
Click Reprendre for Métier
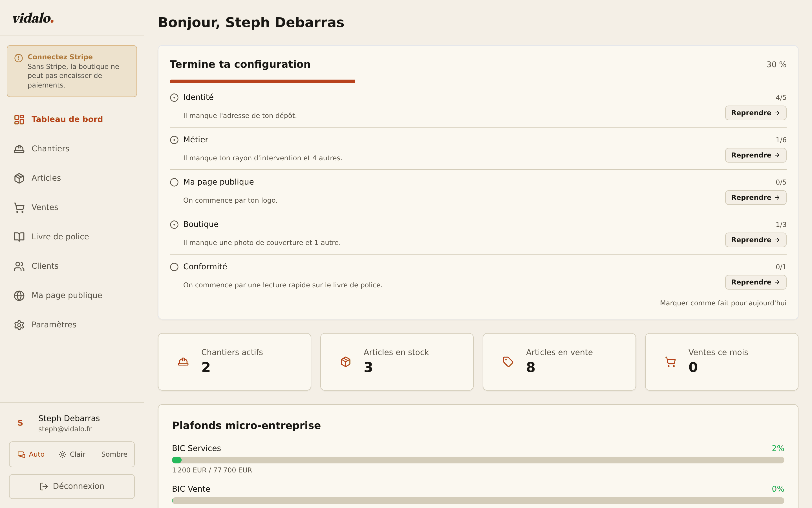[x=756, y=155]
